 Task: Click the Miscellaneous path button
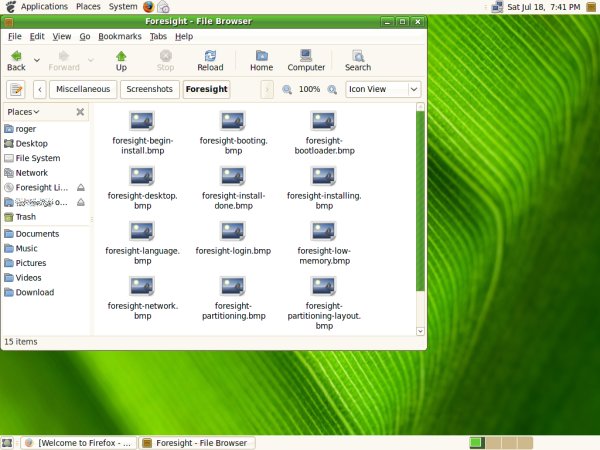coord(83,89)
